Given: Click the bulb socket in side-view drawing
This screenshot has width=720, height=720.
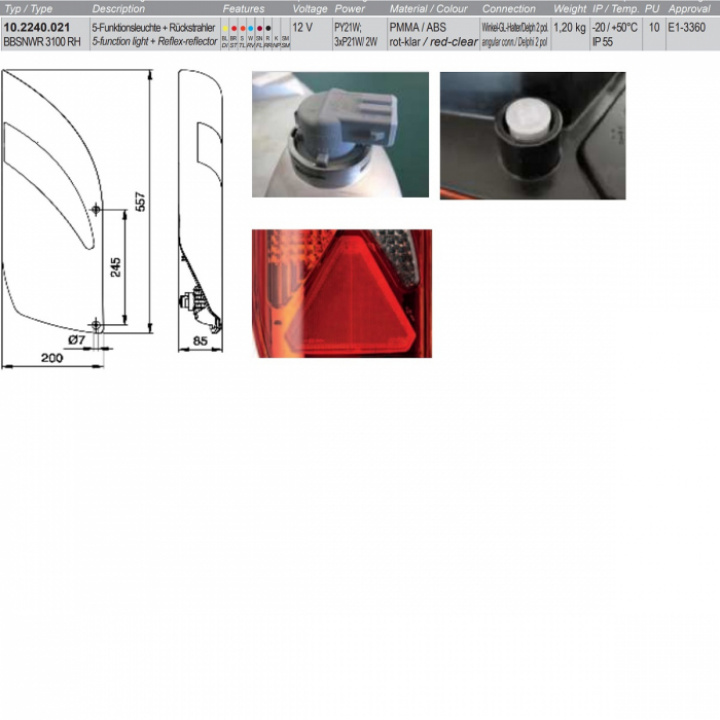Looking at the screenshot, I should coord(188,299).
